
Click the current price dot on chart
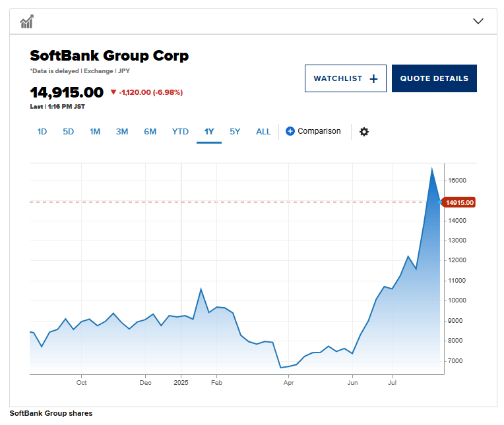pyautogui.click(x=440, y=202)
